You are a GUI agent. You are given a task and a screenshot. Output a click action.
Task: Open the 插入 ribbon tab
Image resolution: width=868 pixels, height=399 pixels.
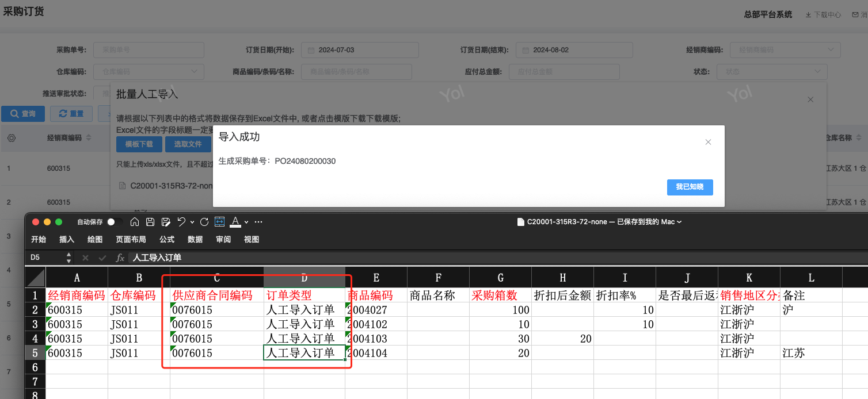(x=67, y=239)
